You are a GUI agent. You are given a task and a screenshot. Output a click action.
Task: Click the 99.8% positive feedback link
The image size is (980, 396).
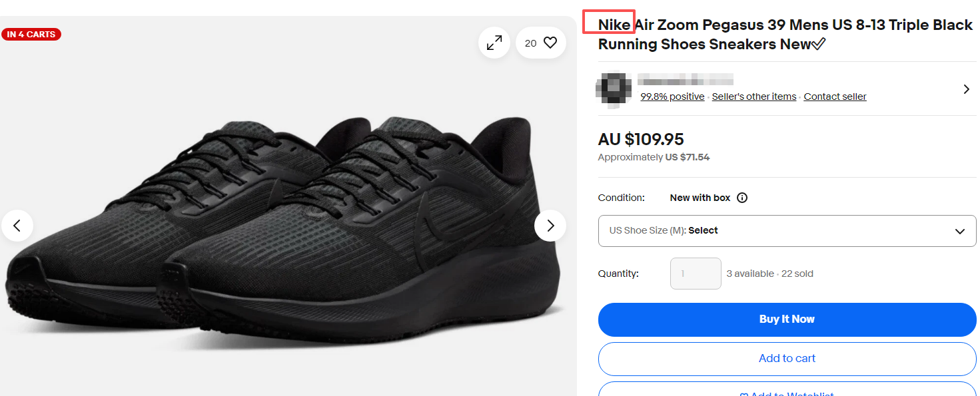tap(672, 97)
